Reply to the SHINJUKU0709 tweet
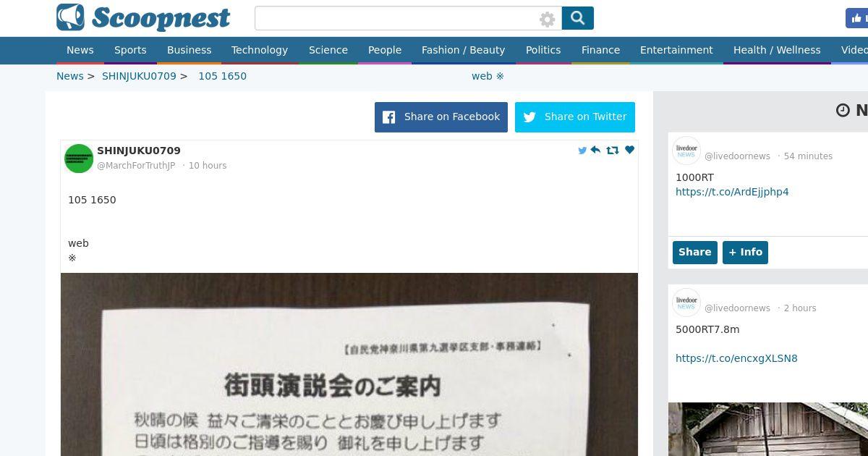The image size is (868, 456). [x=595, y=150]
